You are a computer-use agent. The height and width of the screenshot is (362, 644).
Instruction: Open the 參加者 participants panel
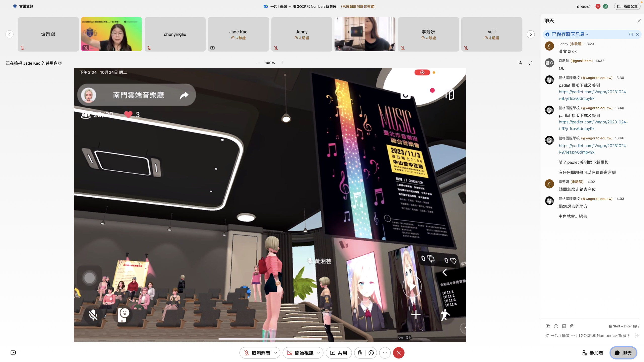click(x=592, y=353)
